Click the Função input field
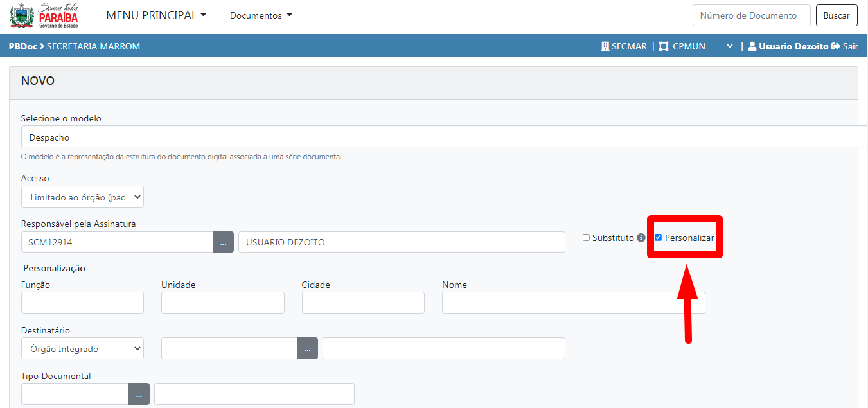 tap(82, 303)
